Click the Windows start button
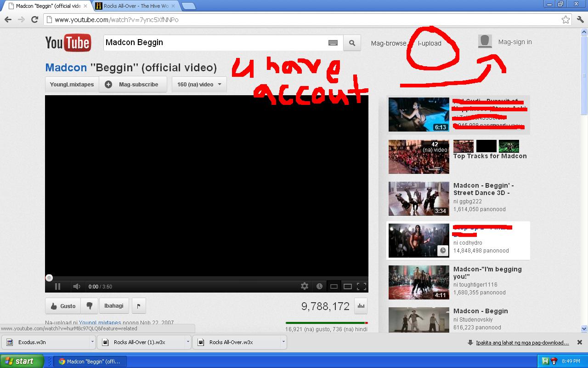 point(22,361)
